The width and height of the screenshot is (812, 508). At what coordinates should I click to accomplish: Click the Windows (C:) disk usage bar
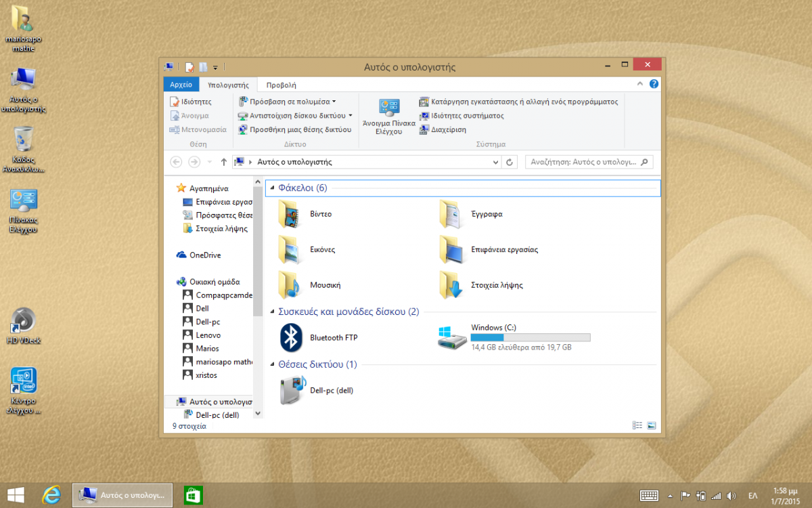[531, 337]
